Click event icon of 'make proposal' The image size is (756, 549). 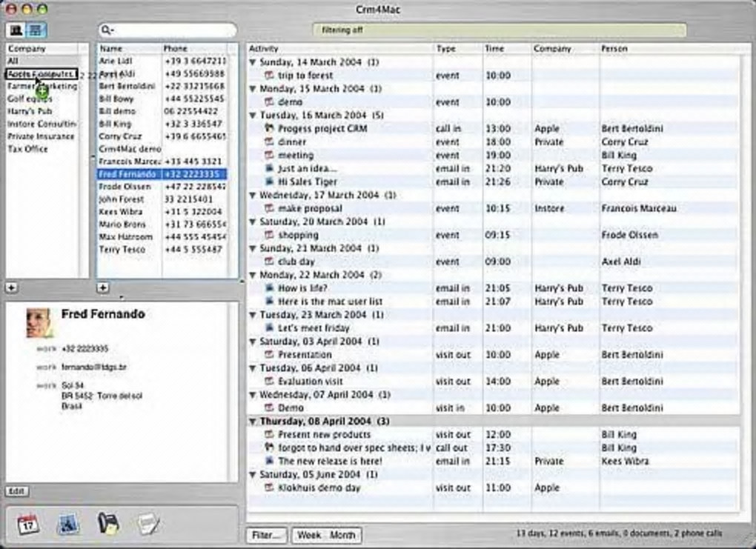(x=270, y=208)
